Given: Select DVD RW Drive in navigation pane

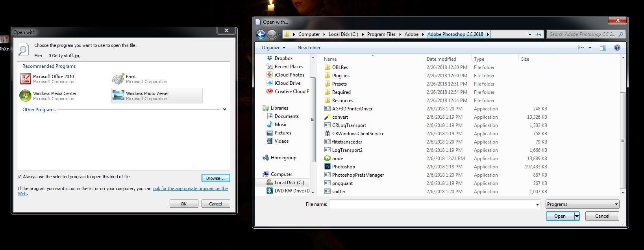Looking at the screenshot, I should point(289,191).
